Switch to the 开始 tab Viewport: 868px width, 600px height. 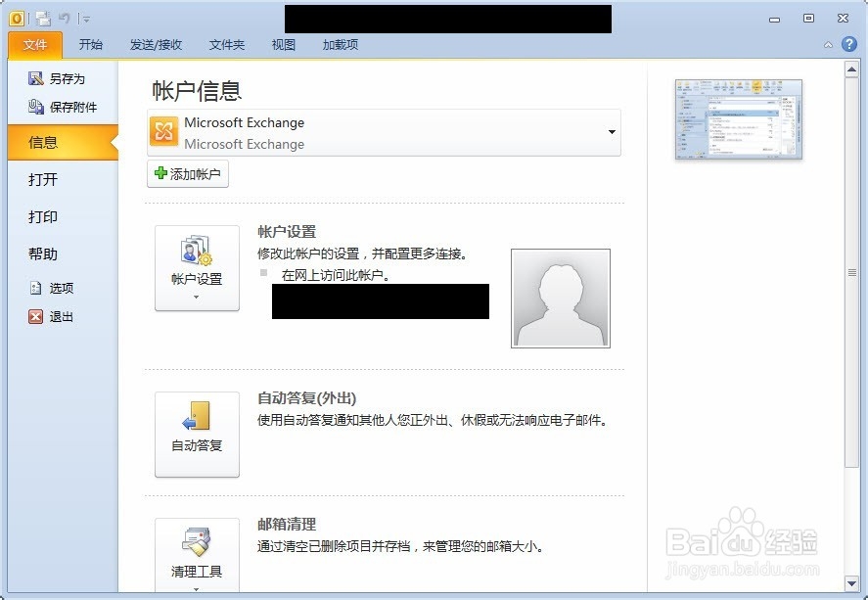90,45
